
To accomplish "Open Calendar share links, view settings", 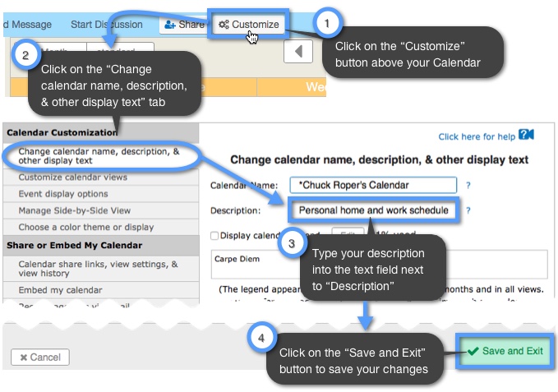I will click(x=101, y=269).
